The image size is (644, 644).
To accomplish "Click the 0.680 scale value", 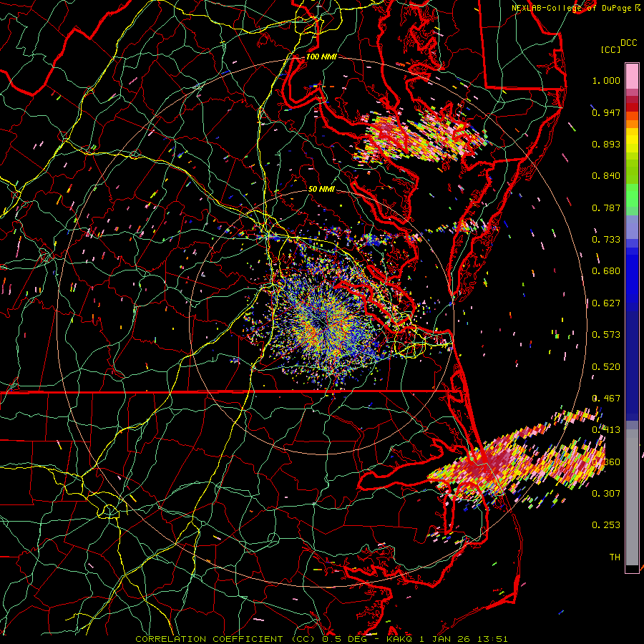I will pos(606,271).
